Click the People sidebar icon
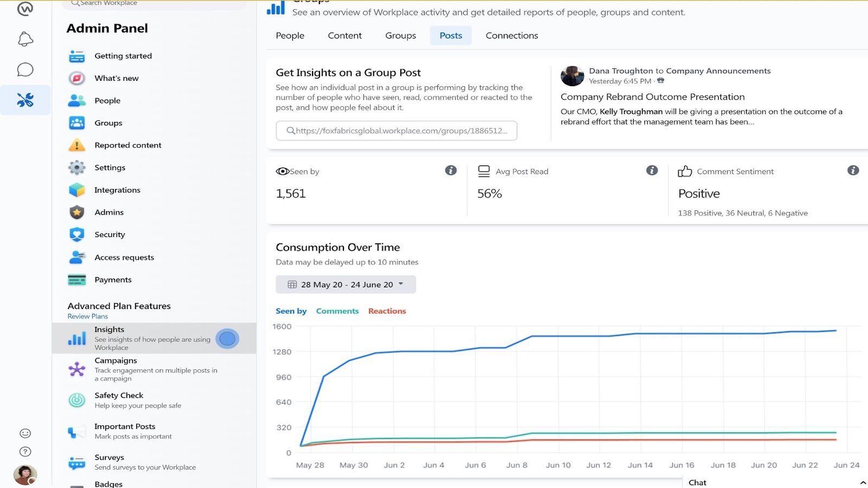Viewport: 868px width, 488px height. tap(77, 100)
